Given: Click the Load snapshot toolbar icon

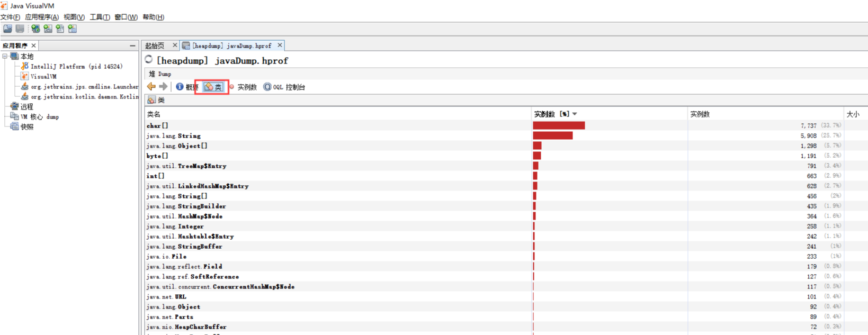Looking at the screenshot, I should click(x=7, y=29).
